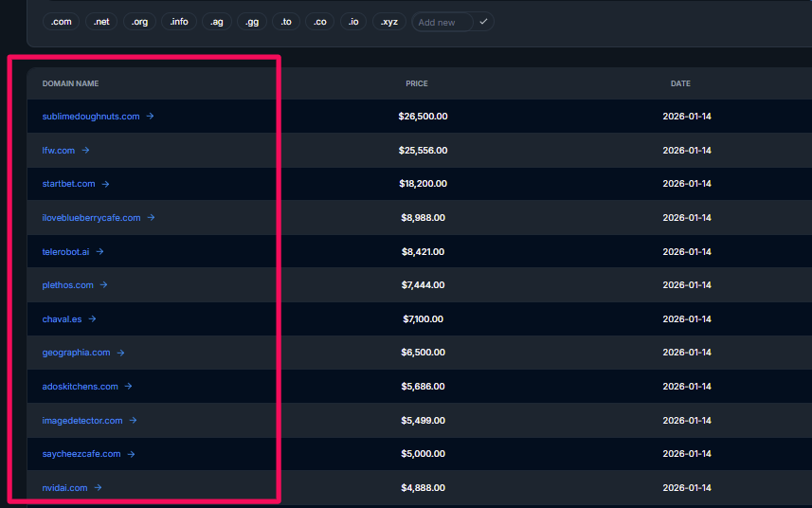Click the arrow icon next to telerobot.ai
The height and width of the screenshot is (508, 812).
[x=100, y=251]
